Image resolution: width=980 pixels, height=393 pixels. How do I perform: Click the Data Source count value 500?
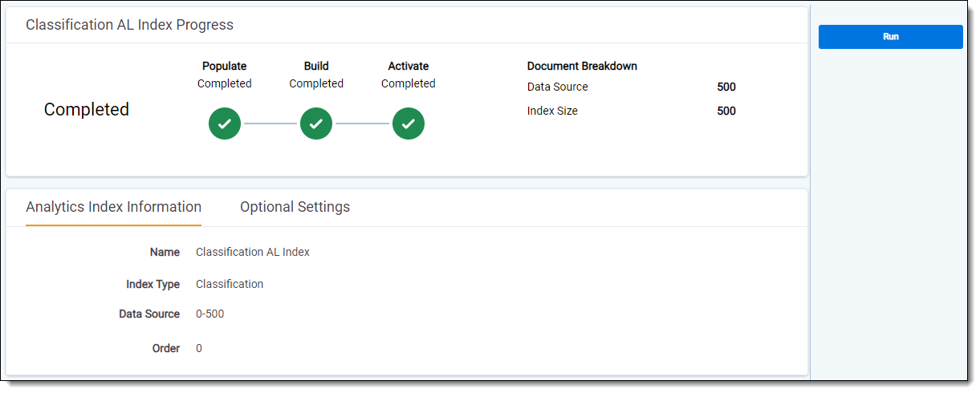tap(726, 87)
